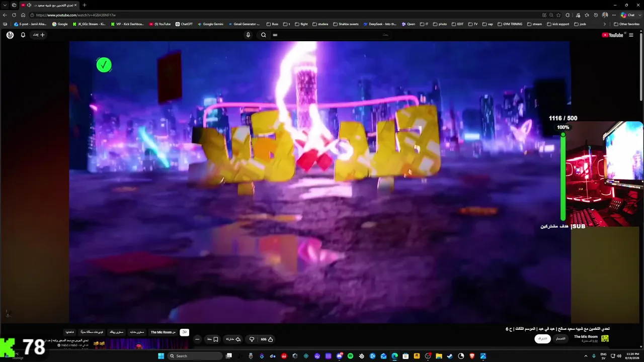Screen dimensions: 644x362
Task: Start YouTube voice search with microphone
Action: pyautogui.click(x=248, y=35)
